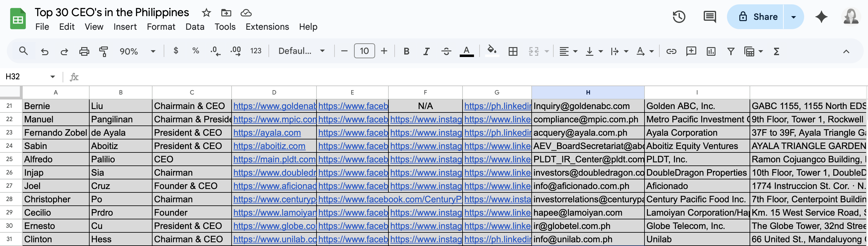Increase decimal places
The image size is (868, 246).
(236, 51)
